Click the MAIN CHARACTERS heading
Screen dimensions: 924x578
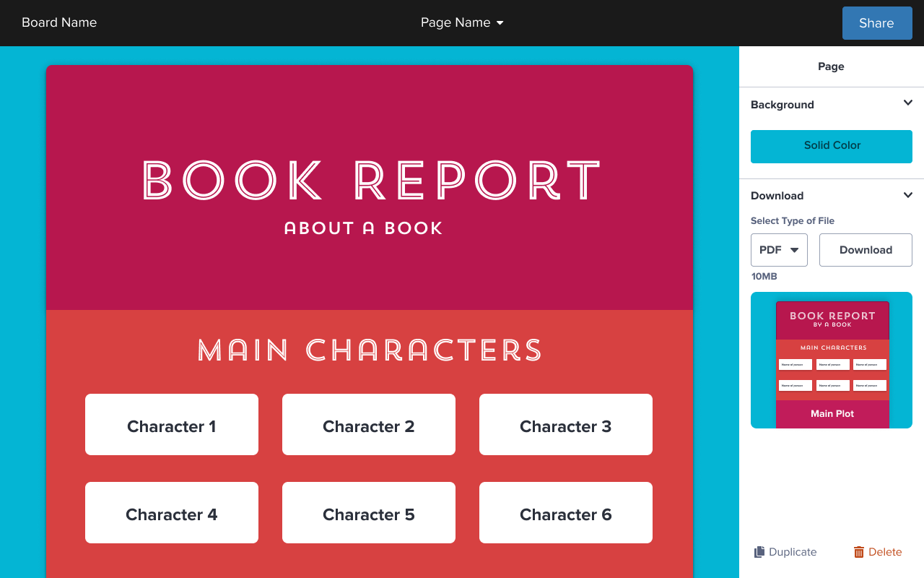click(x=370, y=350)
